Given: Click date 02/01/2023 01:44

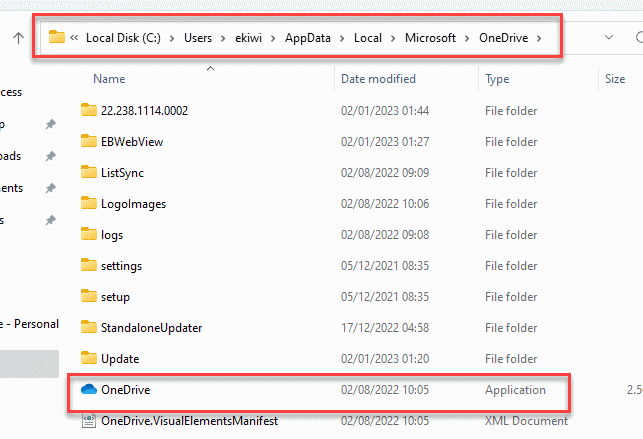Looking at the screenshot, I should [385, 111].
